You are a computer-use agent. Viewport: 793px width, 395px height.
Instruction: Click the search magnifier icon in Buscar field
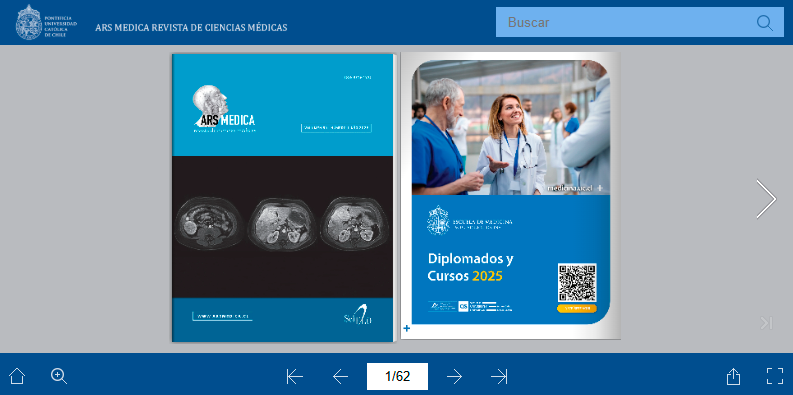coord(765,23)
